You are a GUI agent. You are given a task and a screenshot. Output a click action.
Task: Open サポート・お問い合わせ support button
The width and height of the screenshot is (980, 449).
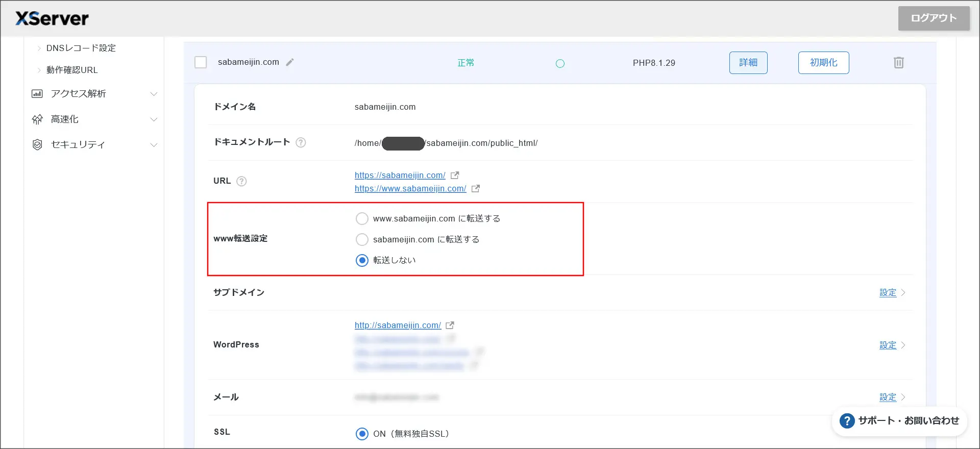click(x=900, y=421)
